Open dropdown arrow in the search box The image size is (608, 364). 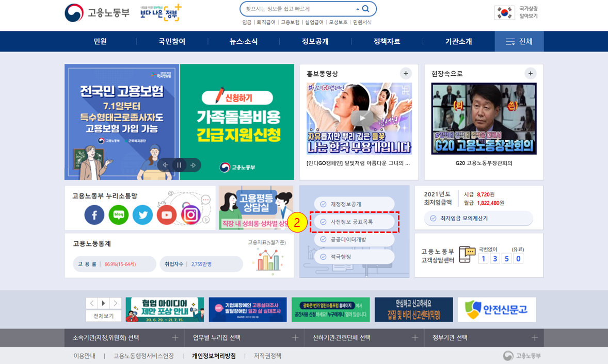[358, 9]
